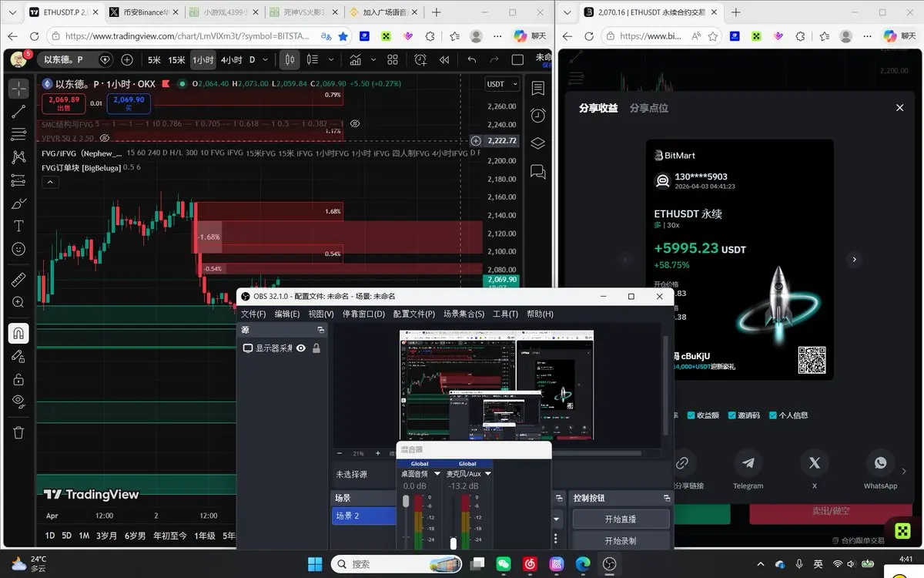Open the chat panel in TradingView sidebar
The height and width of the screenshot is (578, 924).
[x=538, y=172]
